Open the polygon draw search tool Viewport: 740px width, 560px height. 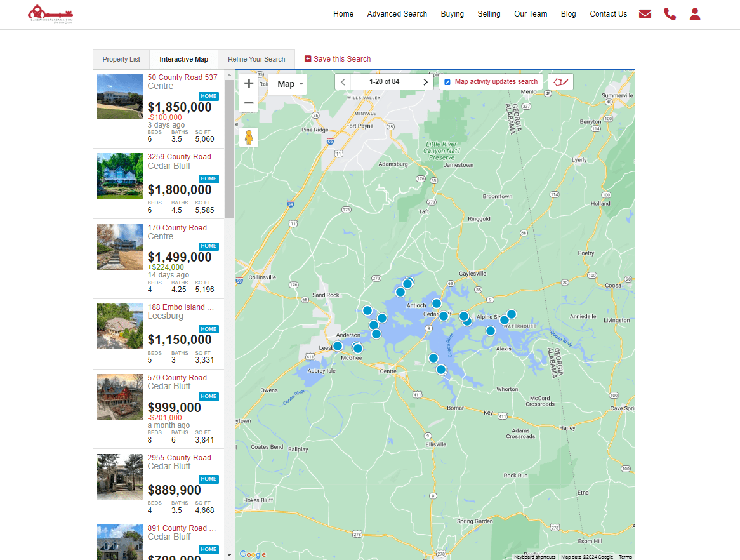tap(560, 81)
